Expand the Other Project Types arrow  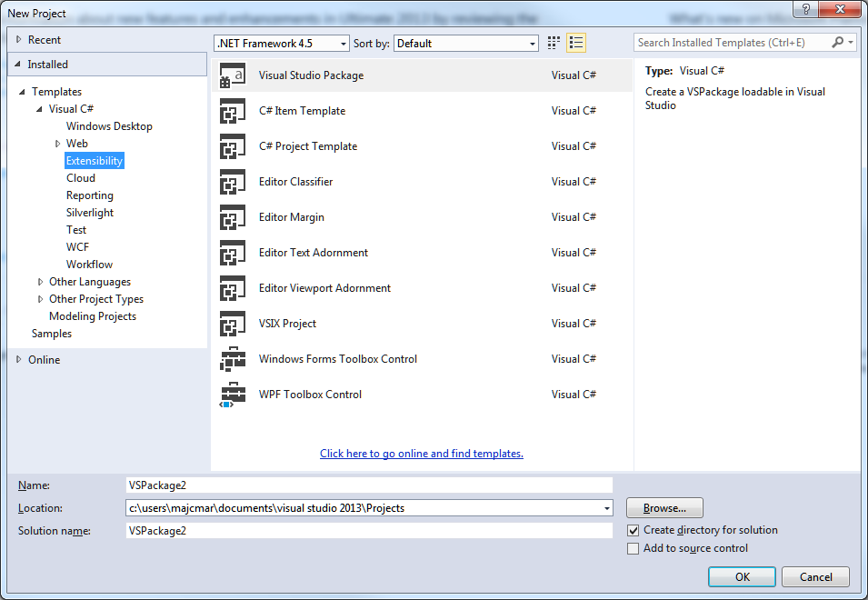[x=40, y=299]
